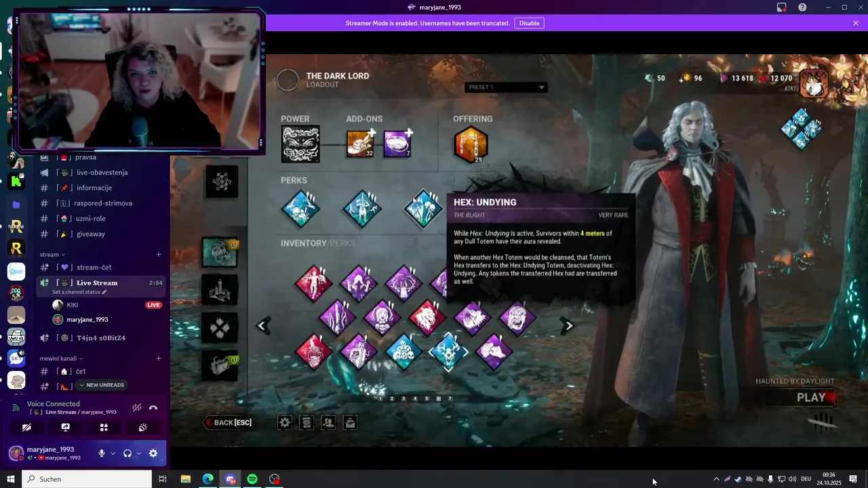
Task: Collapse the mewini kanali category
Action: click(61, 358)
